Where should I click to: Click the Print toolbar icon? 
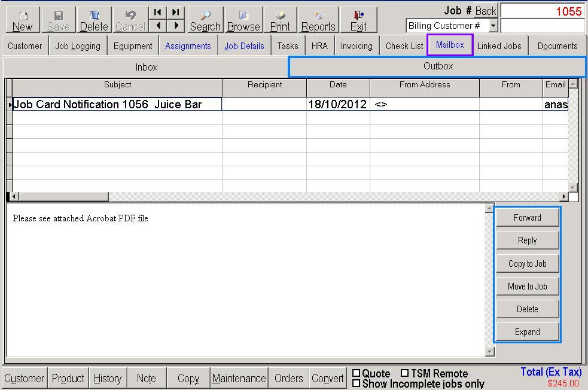tap(280, 16)
